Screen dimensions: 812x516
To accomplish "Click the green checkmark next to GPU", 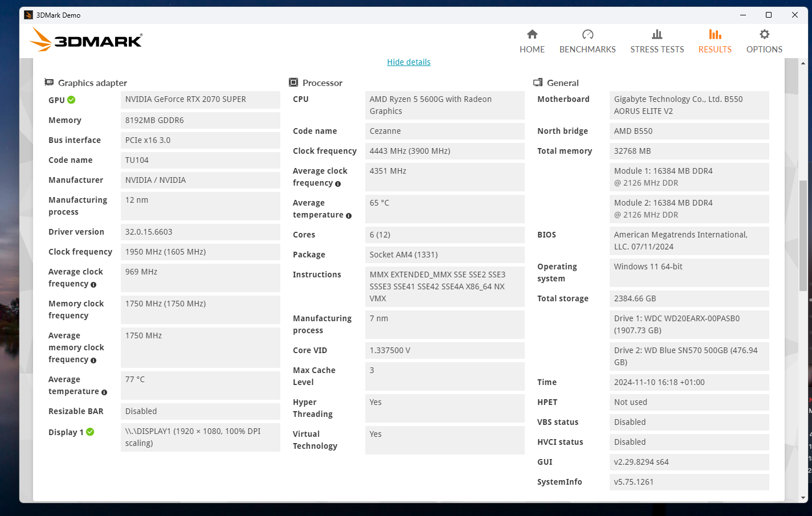I will (71, 100).
